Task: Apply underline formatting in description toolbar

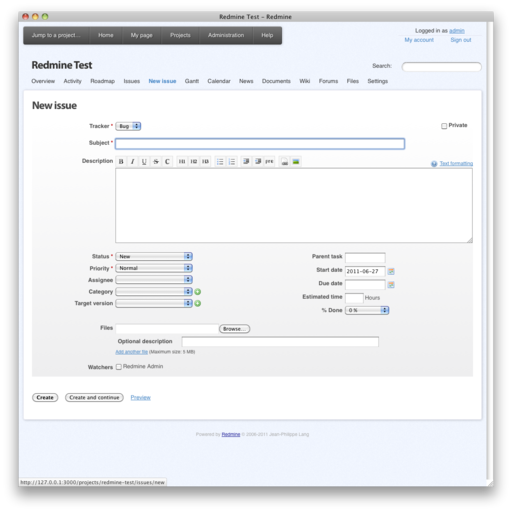Action: pyautogui.click(x=144, y=162)
